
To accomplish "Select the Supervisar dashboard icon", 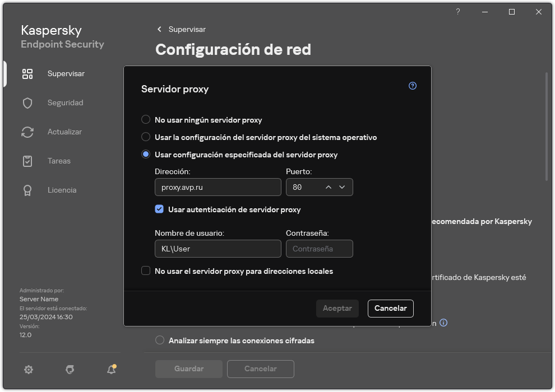I will 27,73.
